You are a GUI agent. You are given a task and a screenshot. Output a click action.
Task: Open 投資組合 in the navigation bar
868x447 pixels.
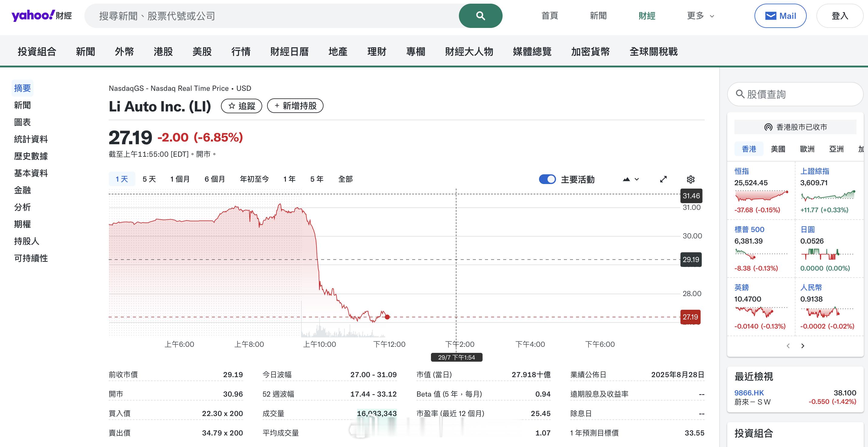[37, 52]
